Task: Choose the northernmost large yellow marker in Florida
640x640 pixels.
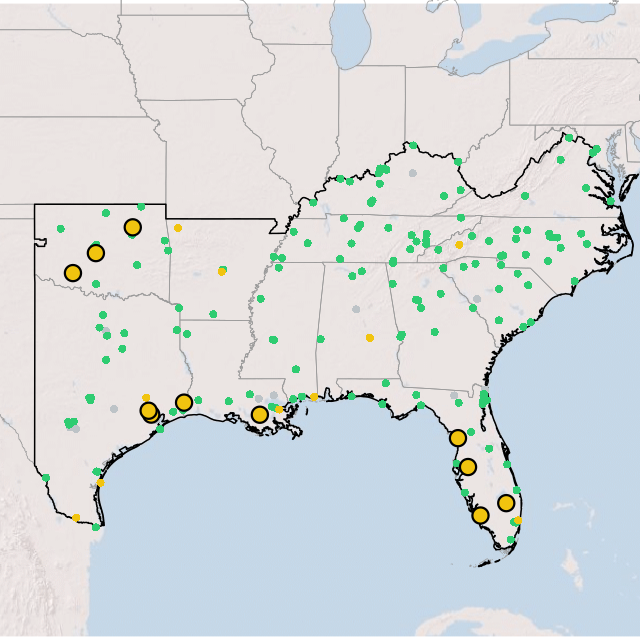Action: (458, 438)
